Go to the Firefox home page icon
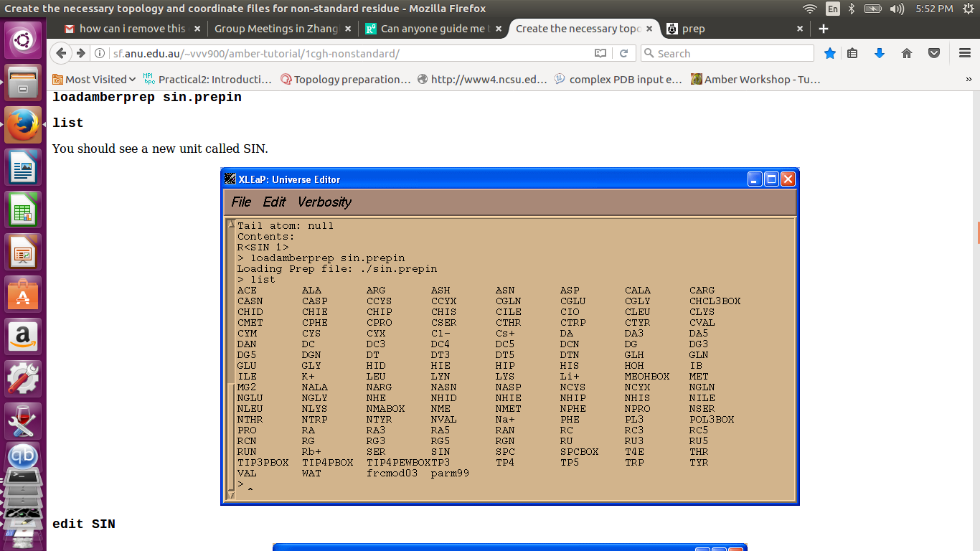 [907, 53]
